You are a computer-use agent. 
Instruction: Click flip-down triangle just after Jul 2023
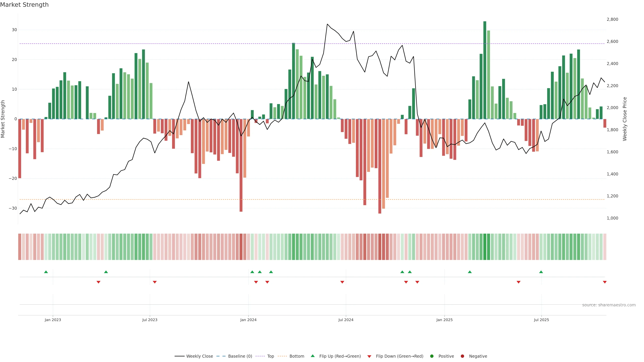[x=155, y=282]
